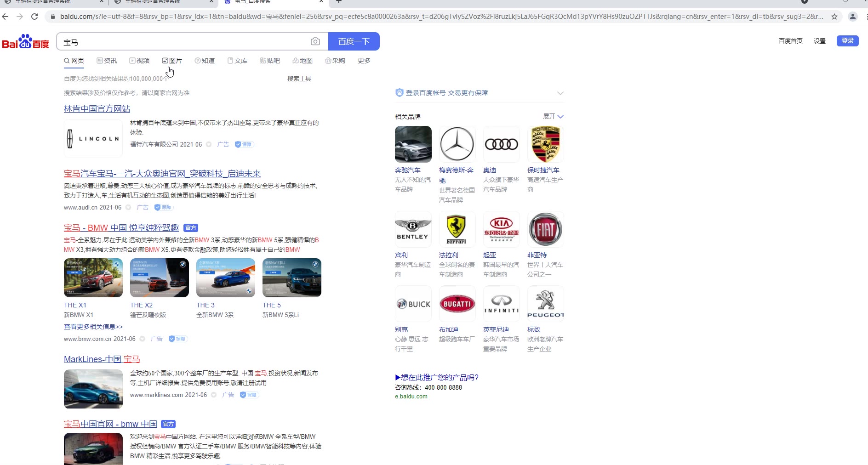The height and width of the screenshot is (465, 868).
Task: Click 想在此推广您的产品吗 link
Action: 437,377
